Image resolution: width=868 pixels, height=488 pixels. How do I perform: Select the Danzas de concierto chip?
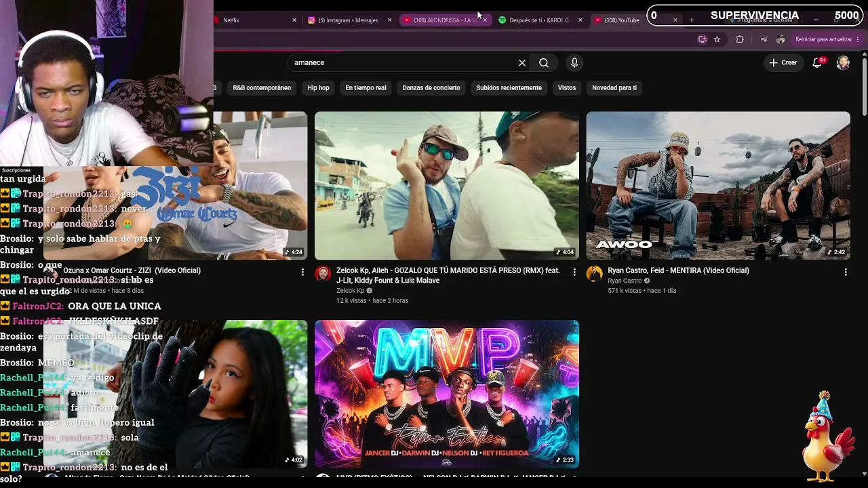431,87
